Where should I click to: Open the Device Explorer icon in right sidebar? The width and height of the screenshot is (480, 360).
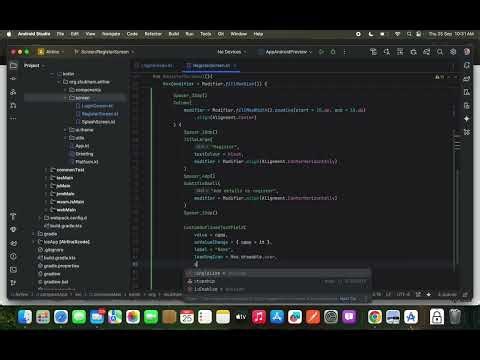tap(467, 92)
